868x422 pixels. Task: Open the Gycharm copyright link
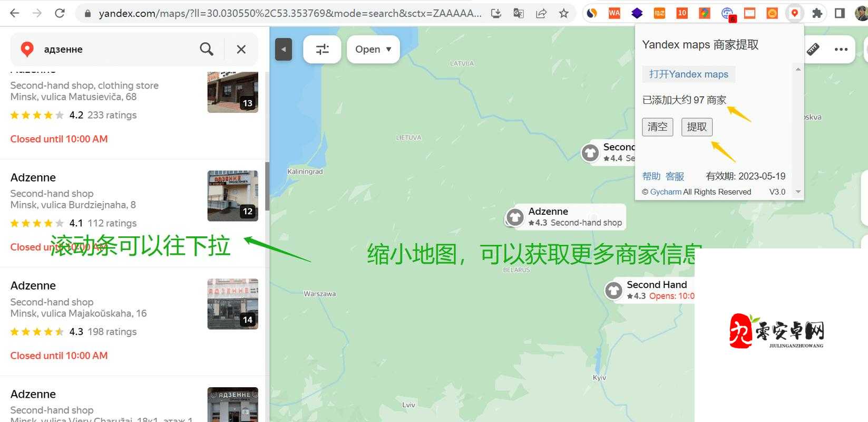(666, 192)
